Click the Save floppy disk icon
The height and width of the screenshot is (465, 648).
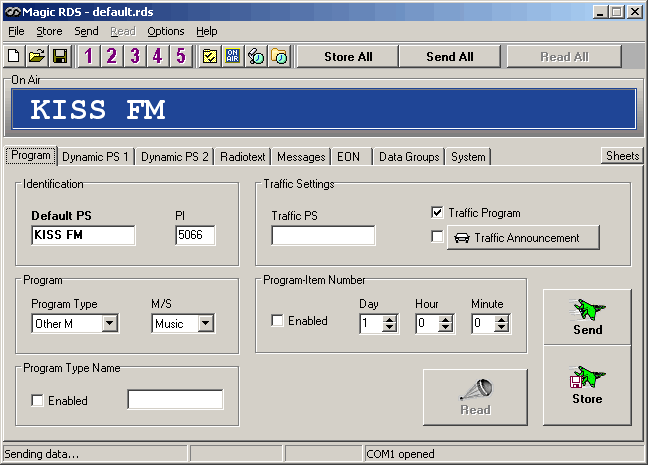[60, 56]
